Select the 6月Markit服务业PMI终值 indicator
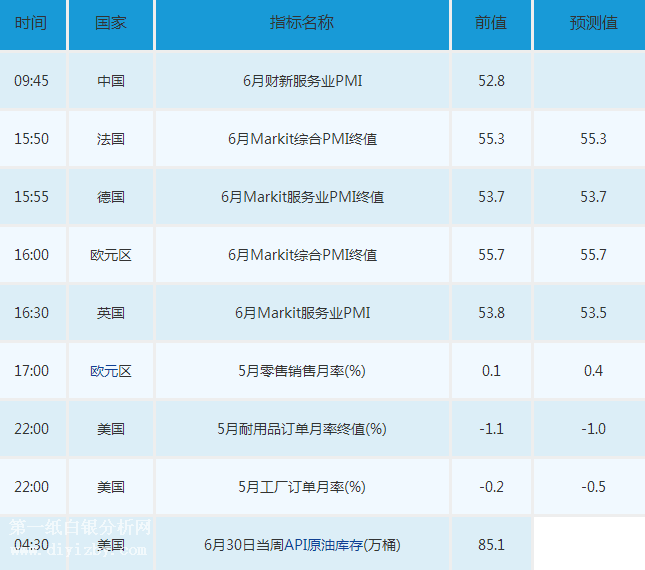Screen dimensions: 645x570 tap(302, 197)
